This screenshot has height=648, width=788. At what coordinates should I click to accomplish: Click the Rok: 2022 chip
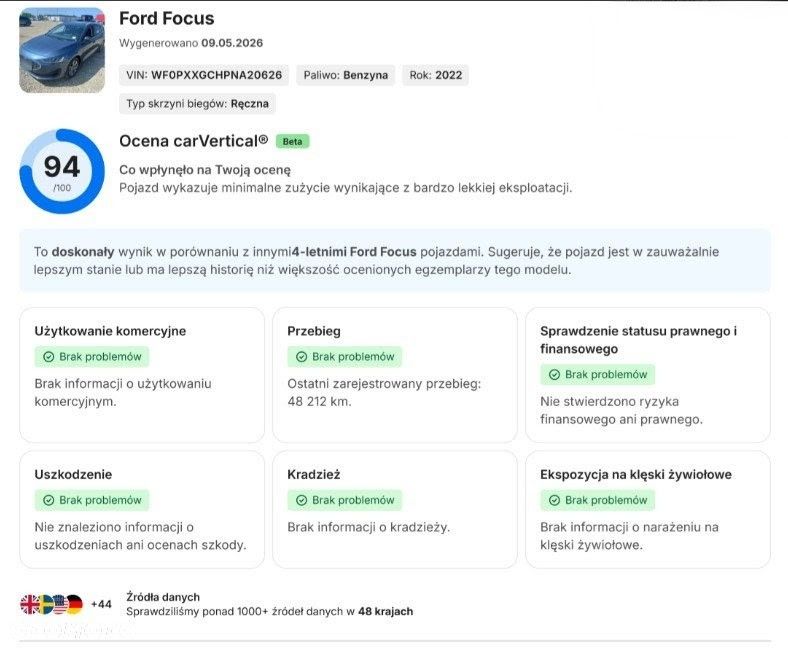(x=436, y=75)
